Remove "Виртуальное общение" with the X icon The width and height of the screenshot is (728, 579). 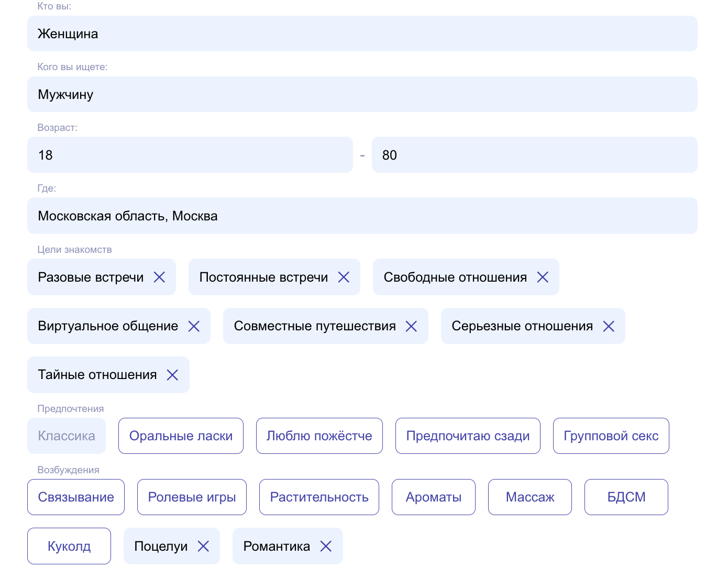[194, 326]
